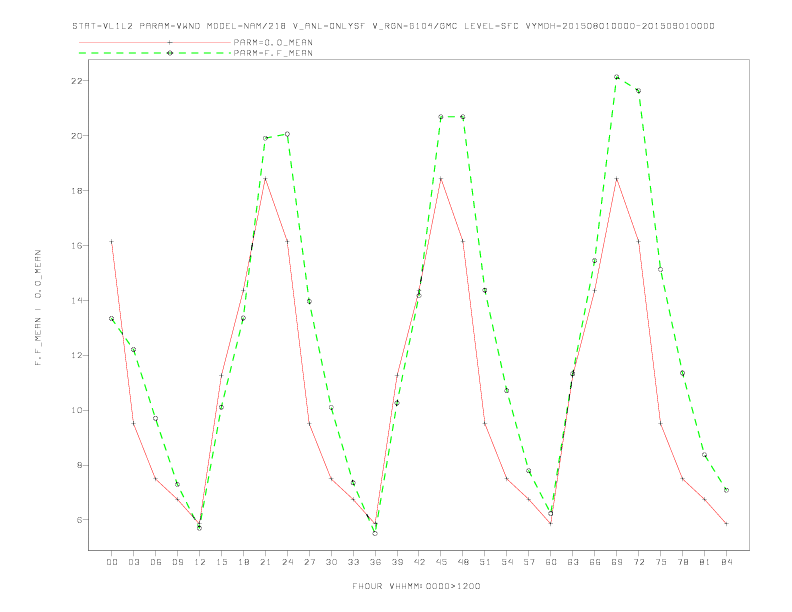This screenshot has height=612, width=792.
Task: Click the green circle at hour 75
Action: 661,270
